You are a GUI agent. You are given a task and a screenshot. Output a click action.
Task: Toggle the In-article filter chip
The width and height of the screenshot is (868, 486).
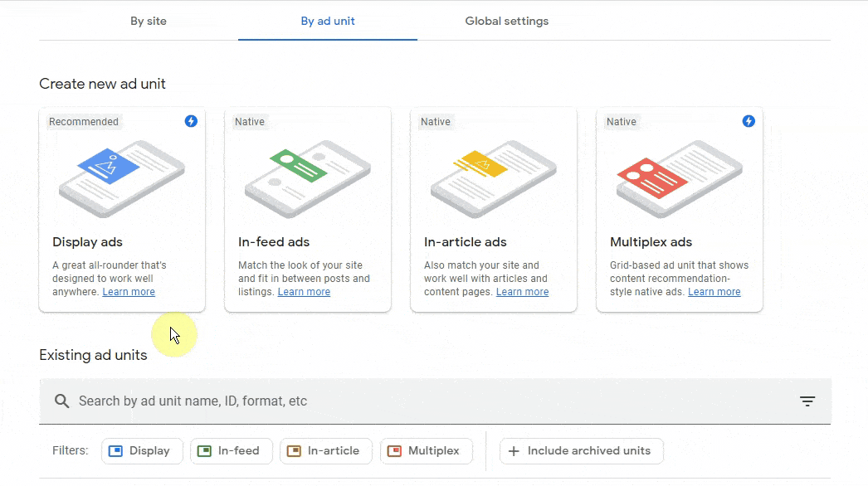326,451
